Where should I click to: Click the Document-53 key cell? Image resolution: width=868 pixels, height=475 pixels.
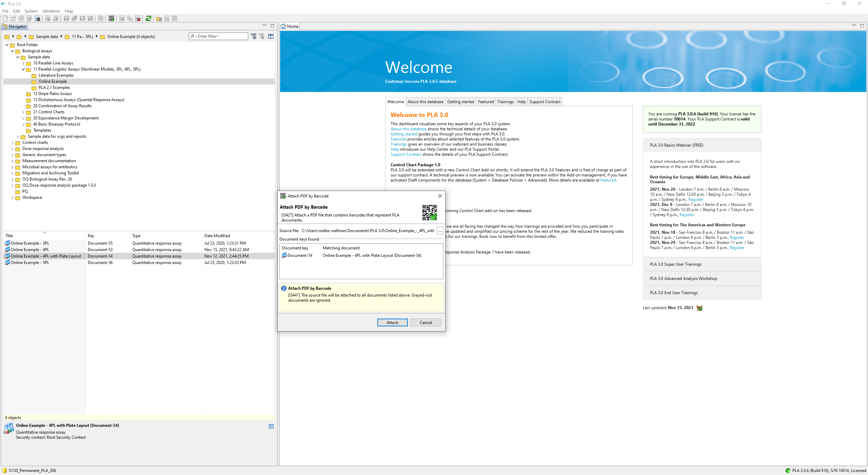click(100, 250)
